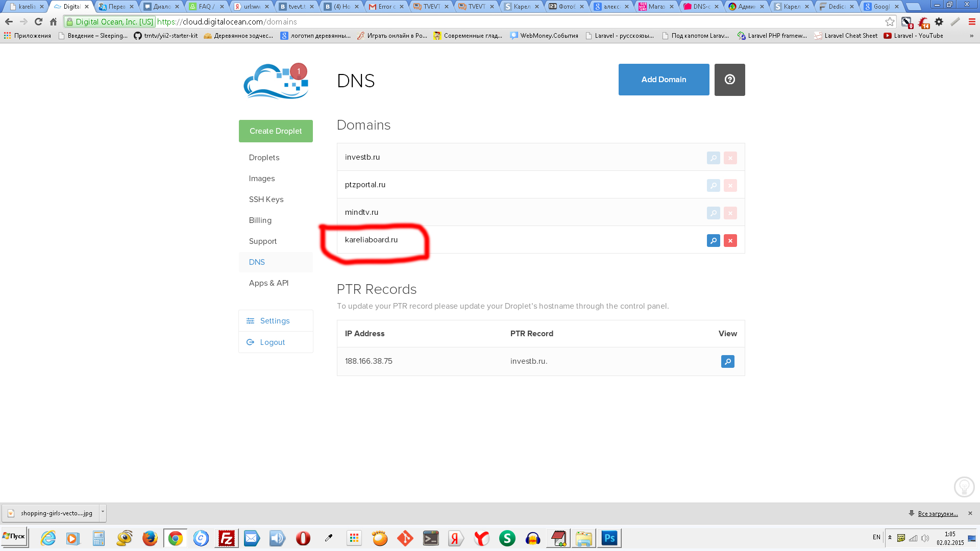View records for investb.ru domain

(713, 158)
